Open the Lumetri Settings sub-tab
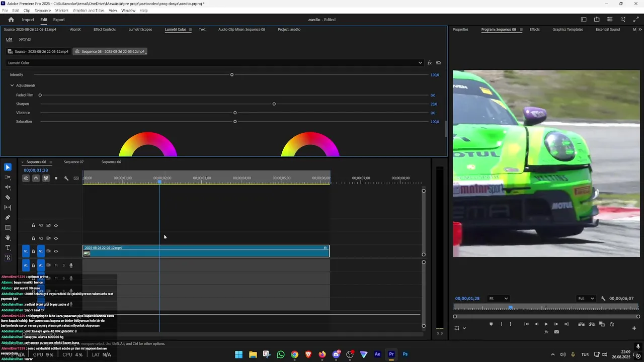This screenshot has height=362, width=644. tap(25, 39)
